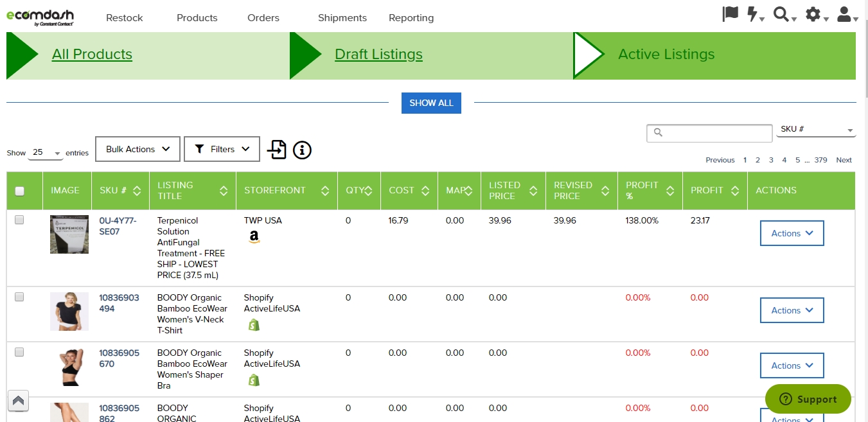The height and width of the screenshot is (422, 868).
Task: Open the Filters dropdown
Action: pyautogui.click(x=222, y=149)
